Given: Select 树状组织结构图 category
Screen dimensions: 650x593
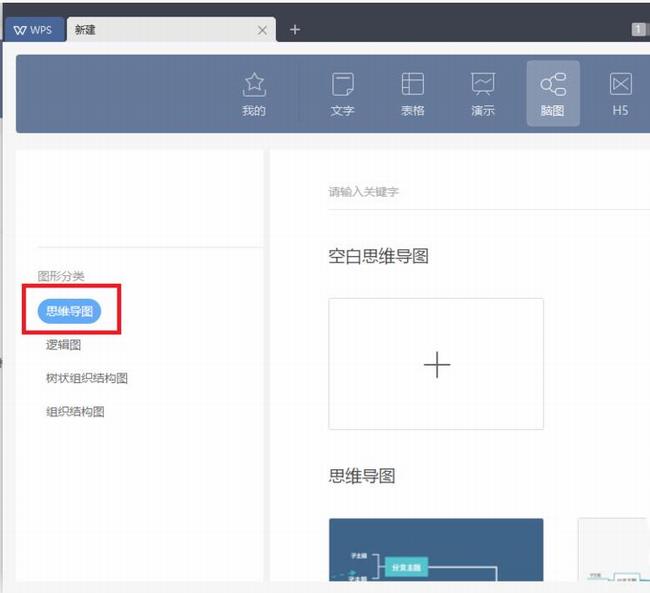Looking at the screenshot, I should 87,378.
